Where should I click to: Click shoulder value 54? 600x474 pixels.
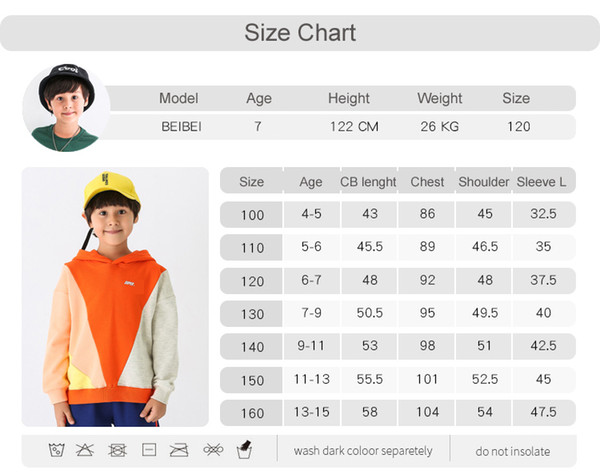tap(485, 412)
